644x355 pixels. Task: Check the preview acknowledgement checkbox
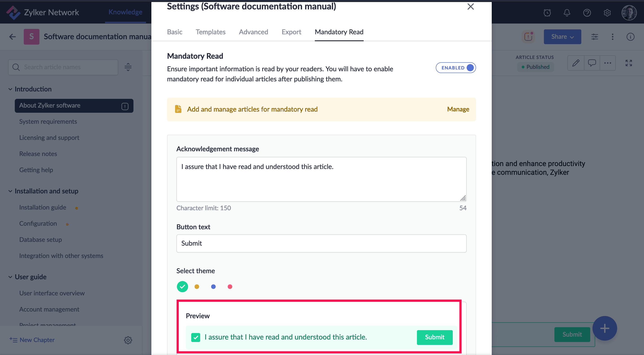tap(195, 337)
